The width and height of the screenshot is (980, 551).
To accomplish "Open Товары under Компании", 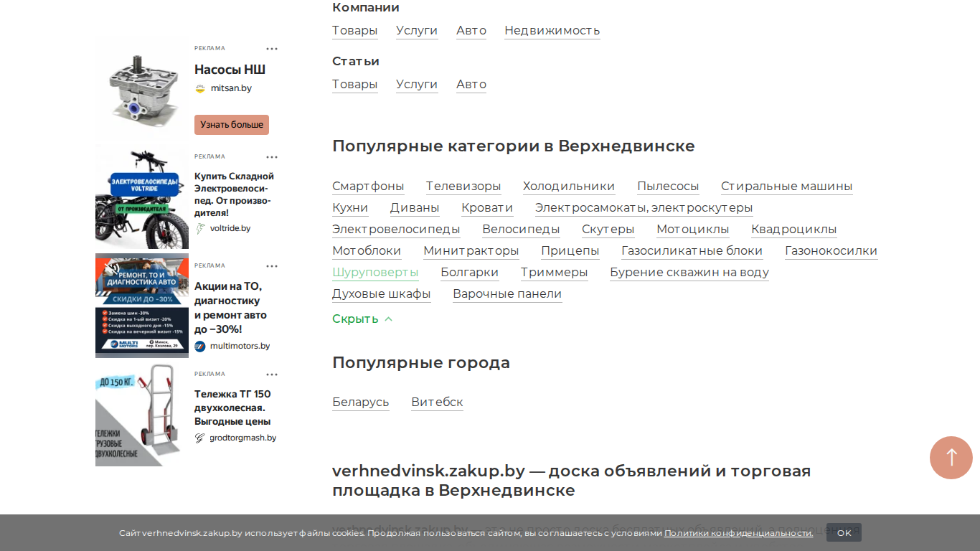I will coord(355,31).
